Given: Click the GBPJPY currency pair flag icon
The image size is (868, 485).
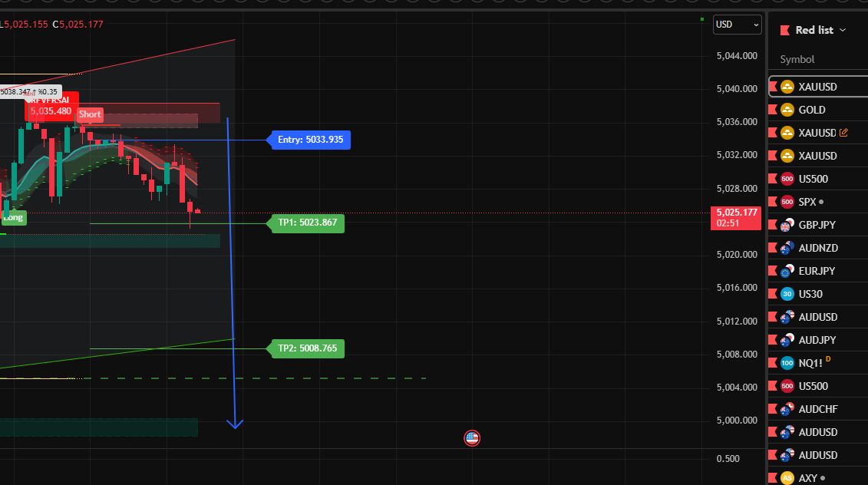Looking at the screenshot, I should click(787, 225).
